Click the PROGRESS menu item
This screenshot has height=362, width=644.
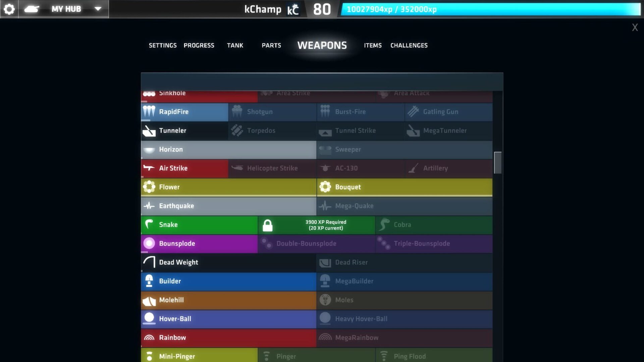tap(199, 45)
